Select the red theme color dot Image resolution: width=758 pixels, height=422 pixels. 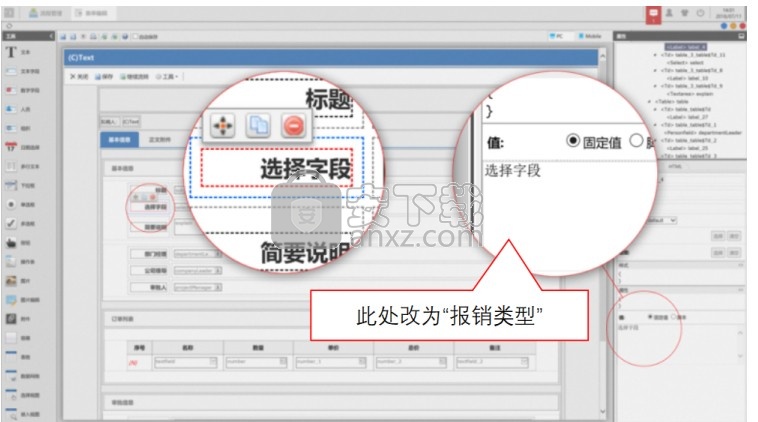coord(743,26)
